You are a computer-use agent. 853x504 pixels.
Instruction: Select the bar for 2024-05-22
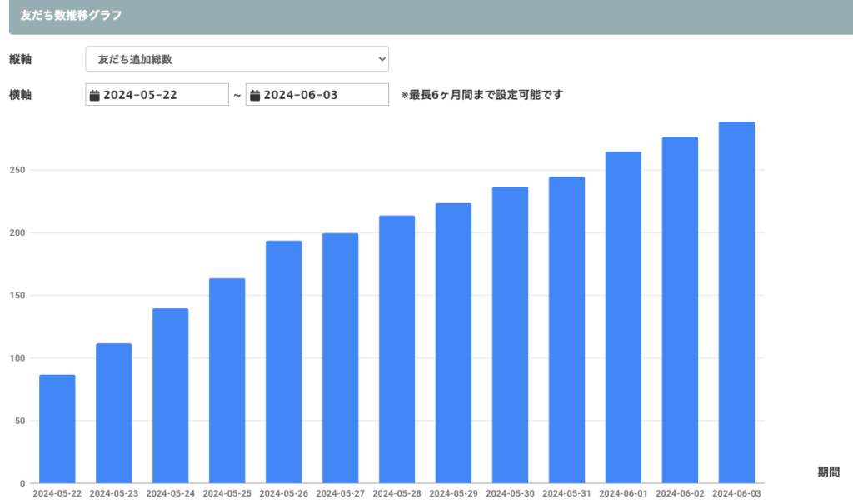point(57,429)
